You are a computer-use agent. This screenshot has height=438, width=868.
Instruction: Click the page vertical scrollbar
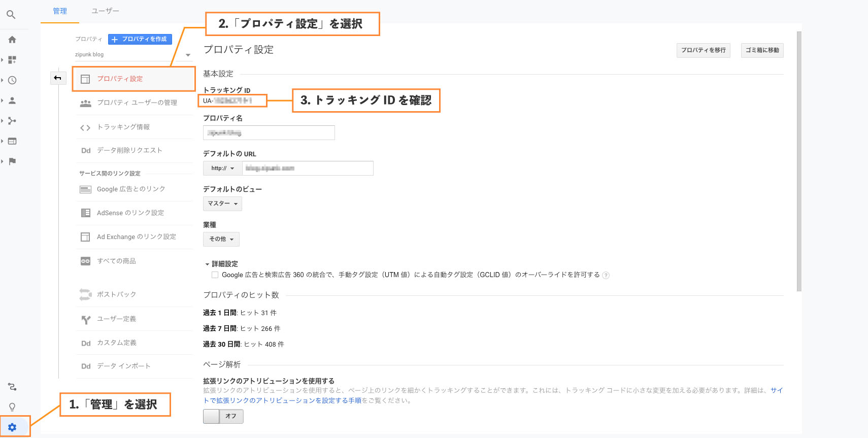pos(799,161)
